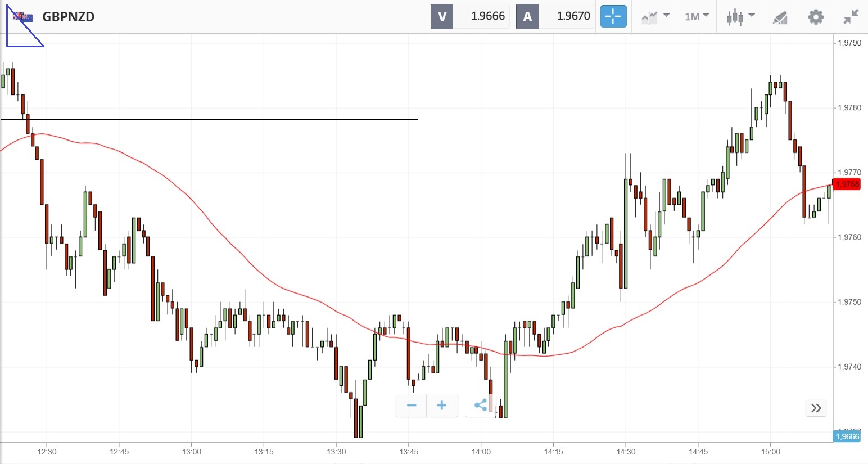Open the chart comparison dropdown
868x464 pixels.
pos(655,16)
